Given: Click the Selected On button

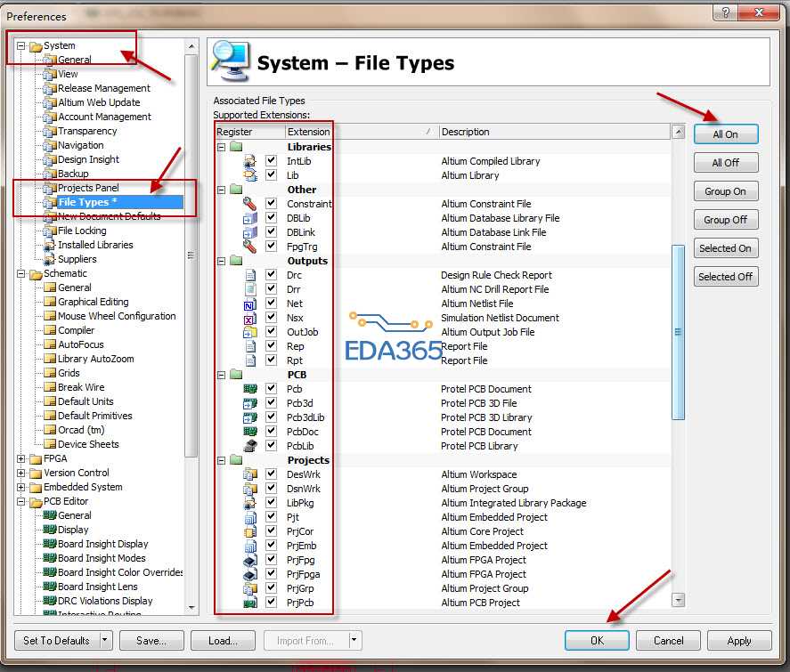Looking at the screenshot, I should click(x=726, y=248).
